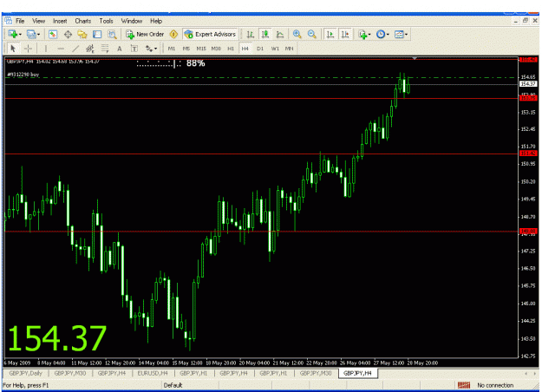Switch to the GBPJPY,Daily chart tab
The image size is (542, 392).
click(x=25, y=373)
